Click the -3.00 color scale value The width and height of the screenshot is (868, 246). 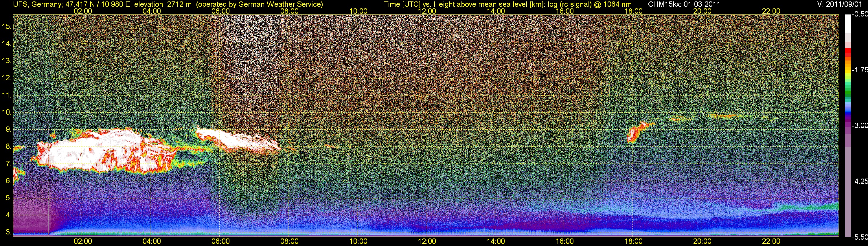(860, 126)
